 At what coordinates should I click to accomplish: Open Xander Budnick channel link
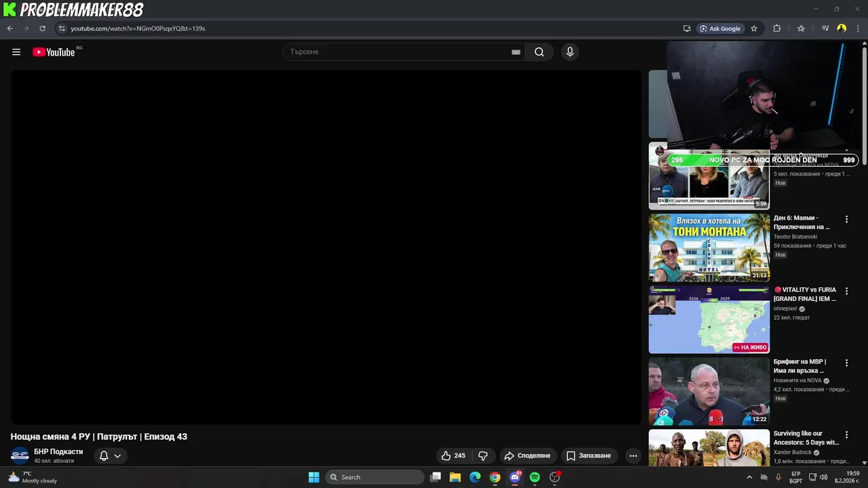[793, 452]
